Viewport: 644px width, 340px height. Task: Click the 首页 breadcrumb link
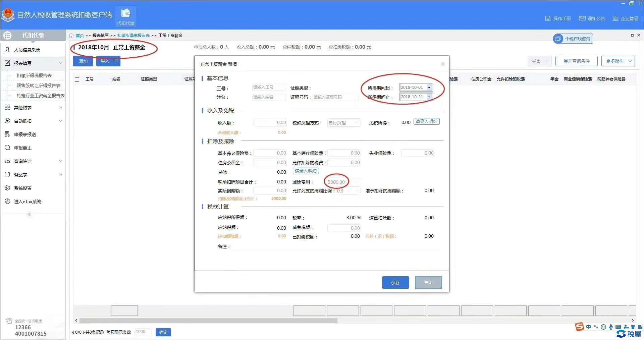tap(80, 36)
